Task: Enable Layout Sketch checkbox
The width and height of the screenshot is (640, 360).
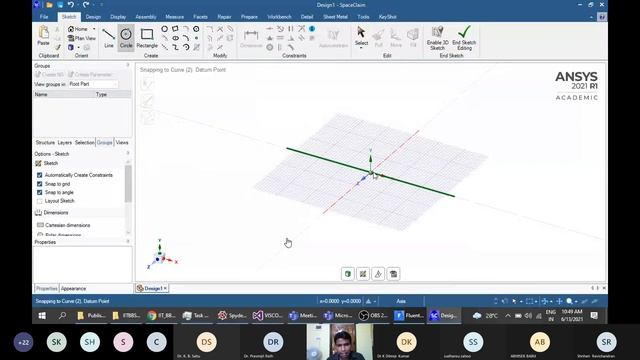Action: point(40,201)
